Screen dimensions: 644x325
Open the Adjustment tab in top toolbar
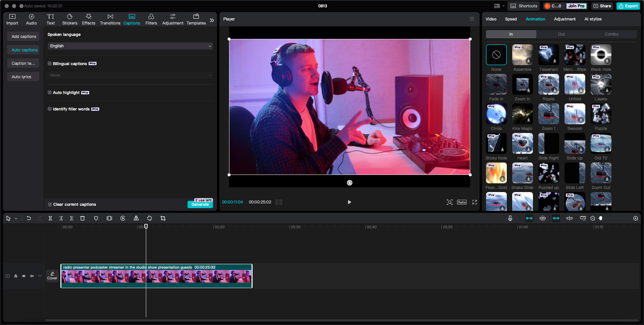173,19
